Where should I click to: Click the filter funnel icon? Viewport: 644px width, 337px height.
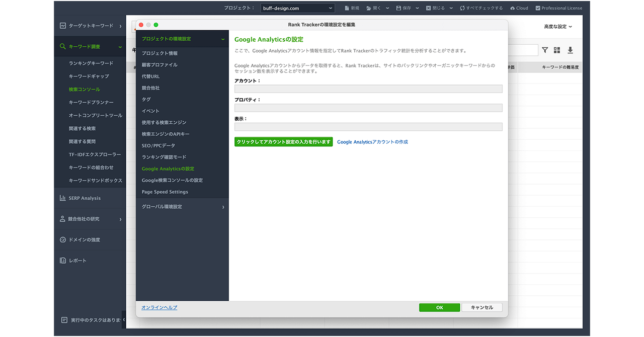(x=544, y=50)
